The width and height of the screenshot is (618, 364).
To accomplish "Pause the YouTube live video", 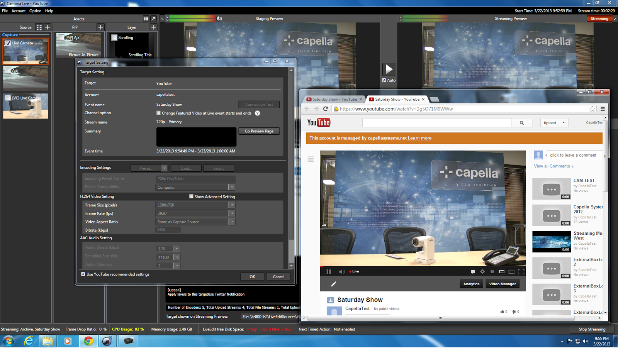I will 329,272.
